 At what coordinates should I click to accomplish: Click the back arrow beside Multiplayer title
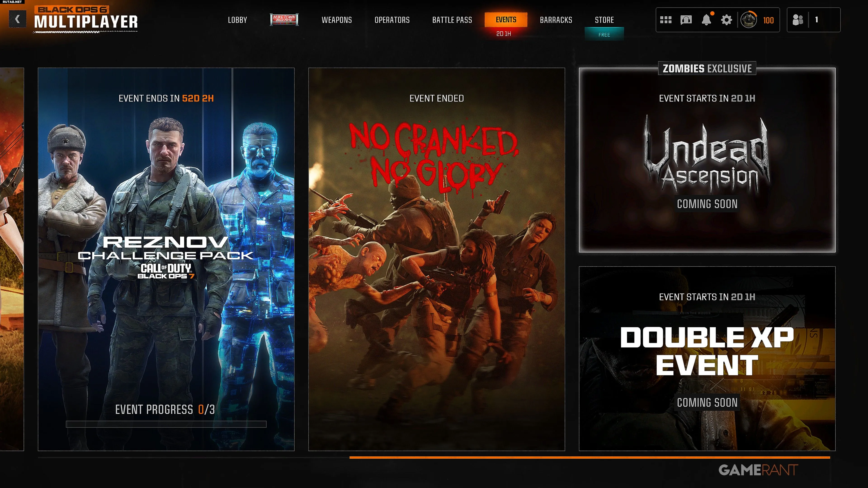[x=18, y=19]
